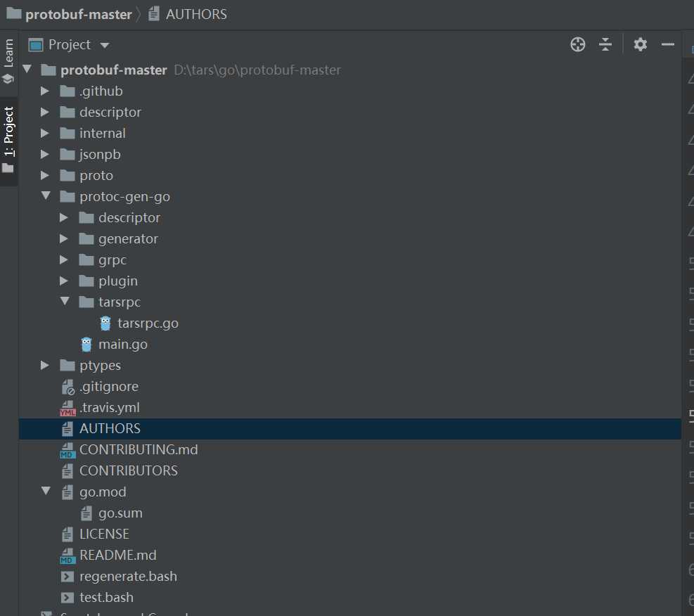
Task: Click the AUTHORS text file icon
Action: point(68,429)
